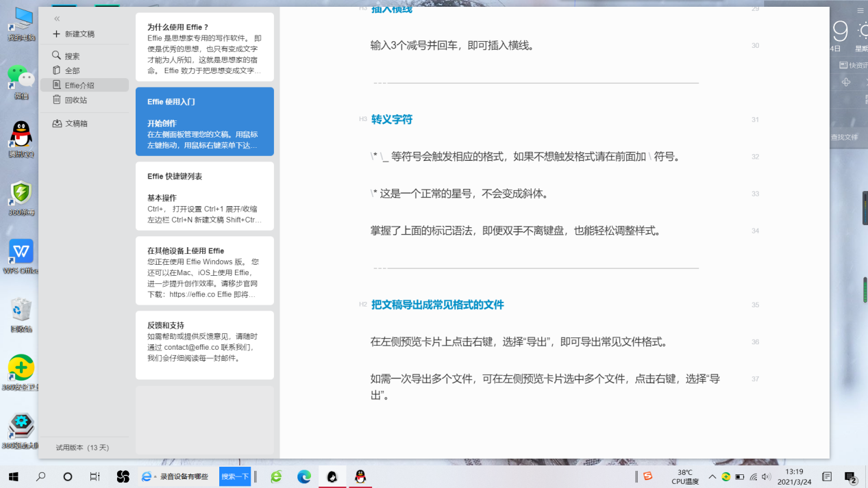868x488 pixels.
Task: Launch Effie from the taskbar
Action: 332,476
